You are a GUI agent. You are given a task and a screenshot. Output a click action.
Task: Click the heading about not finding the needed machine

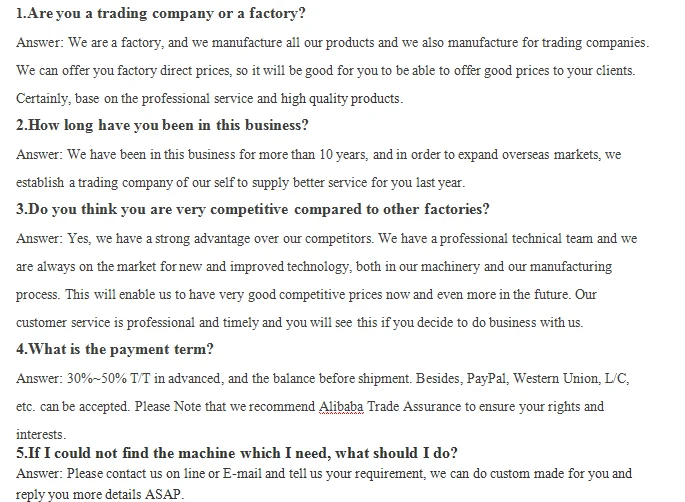pos(237,453)
